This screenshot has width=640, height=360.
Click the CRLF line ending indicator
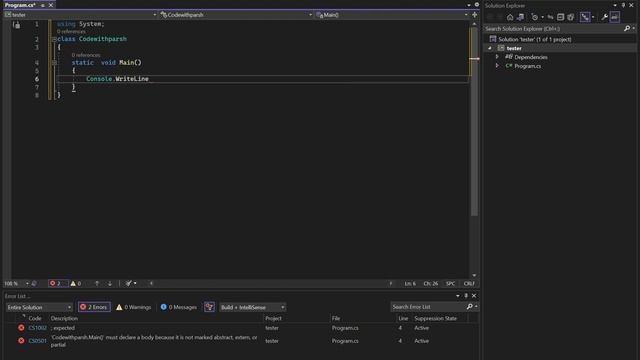[469, 283]
